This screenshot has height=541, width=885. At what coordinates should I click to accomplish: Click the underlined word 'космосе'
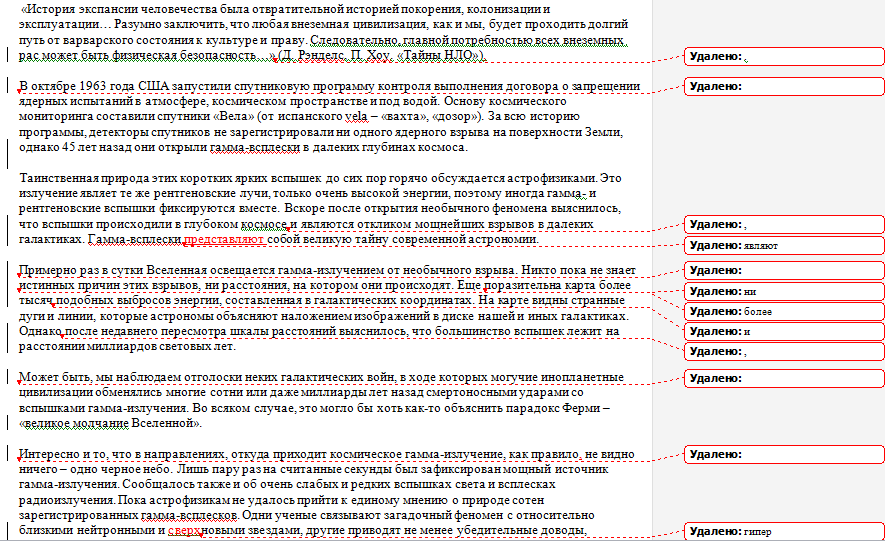click(x=264, y=224)
